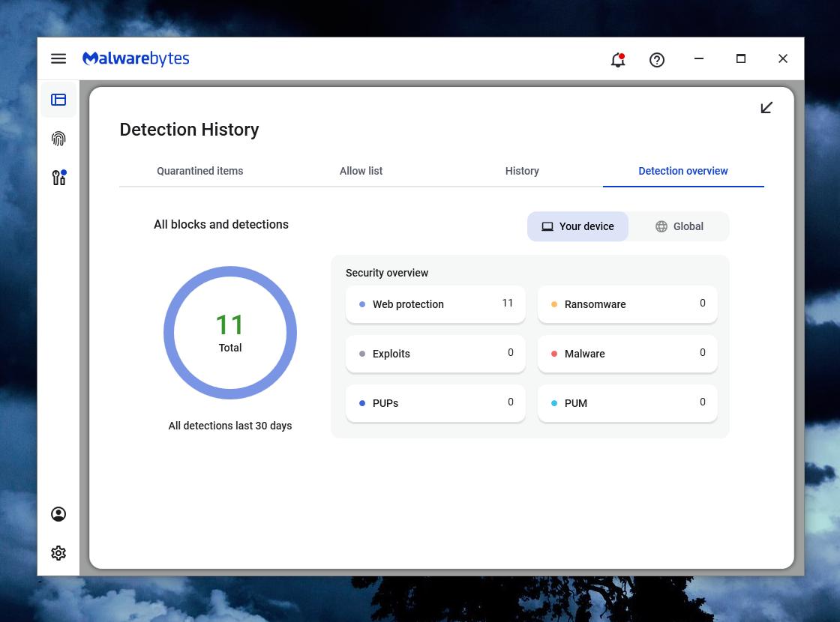The height and width of the screenshot is (622, 840).
Task: Switch to the Quarantined items tab
Action: coord(199,171)
